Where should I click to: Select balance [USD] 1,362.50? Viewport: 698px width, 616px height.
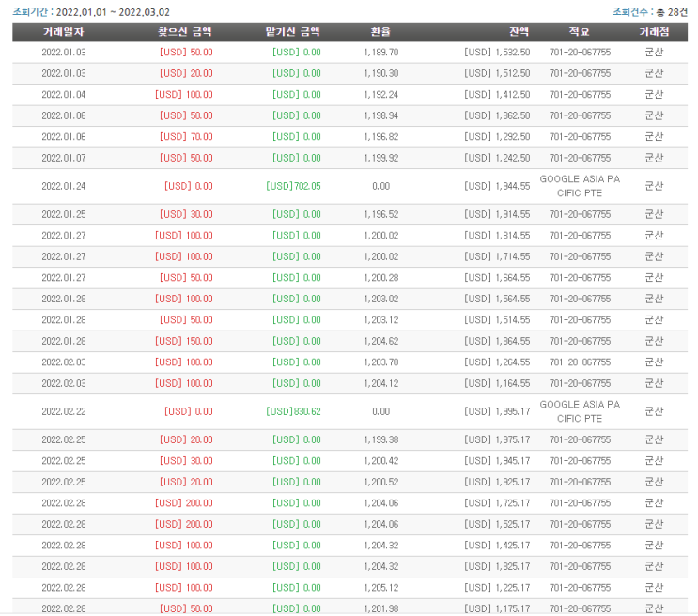click(497, 115)
